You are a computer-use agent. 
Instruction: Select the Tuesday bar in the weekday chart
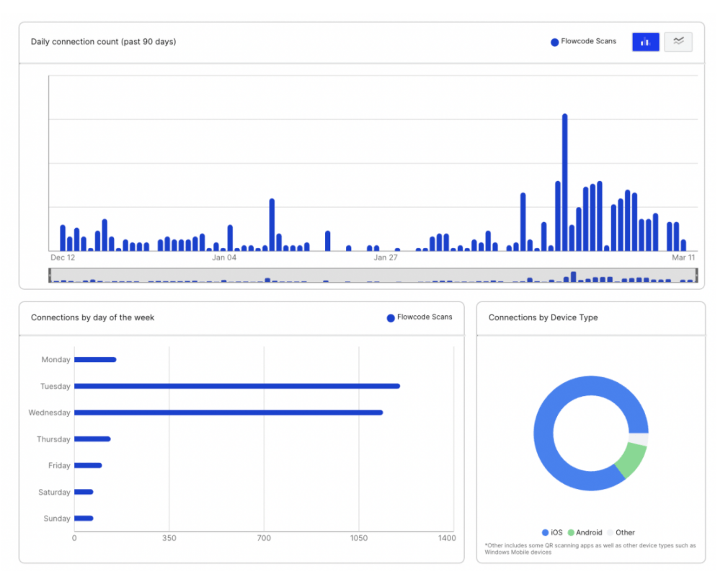pyautogui.click(x=238, y=386)
